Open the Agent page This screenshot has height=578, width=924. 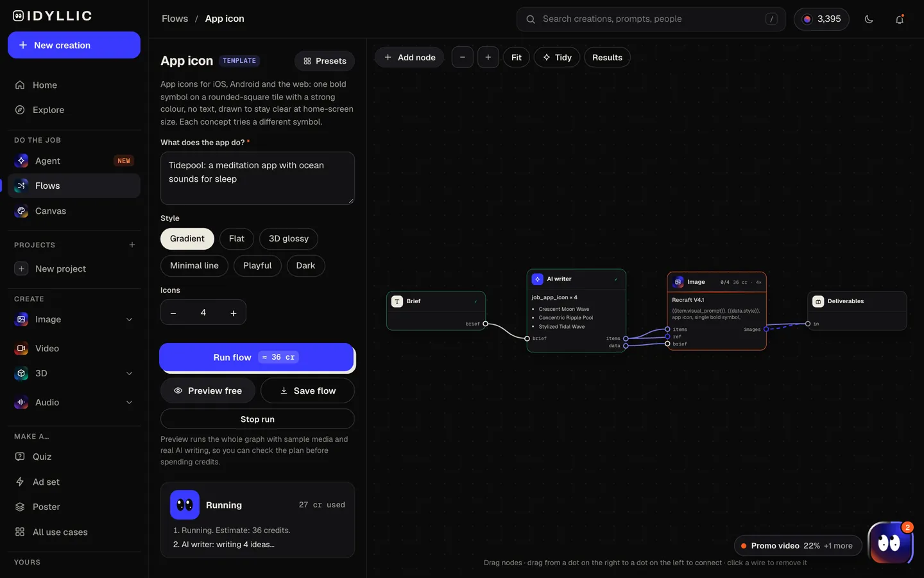[x=74, y=161]
